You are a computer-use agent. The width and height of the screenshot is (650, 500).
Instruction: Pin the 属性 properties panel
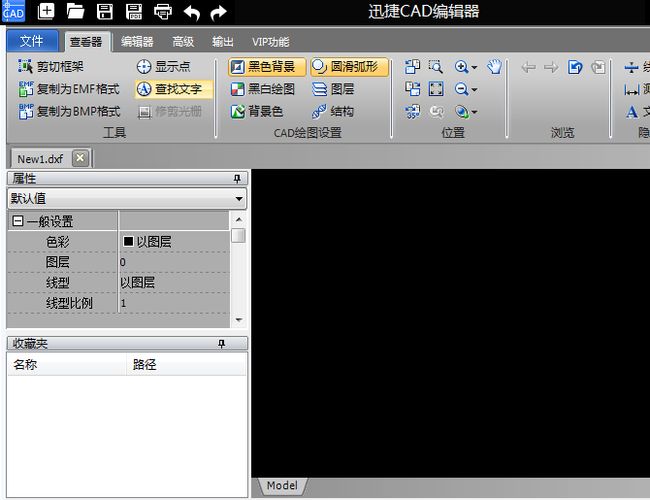(237, 179)
